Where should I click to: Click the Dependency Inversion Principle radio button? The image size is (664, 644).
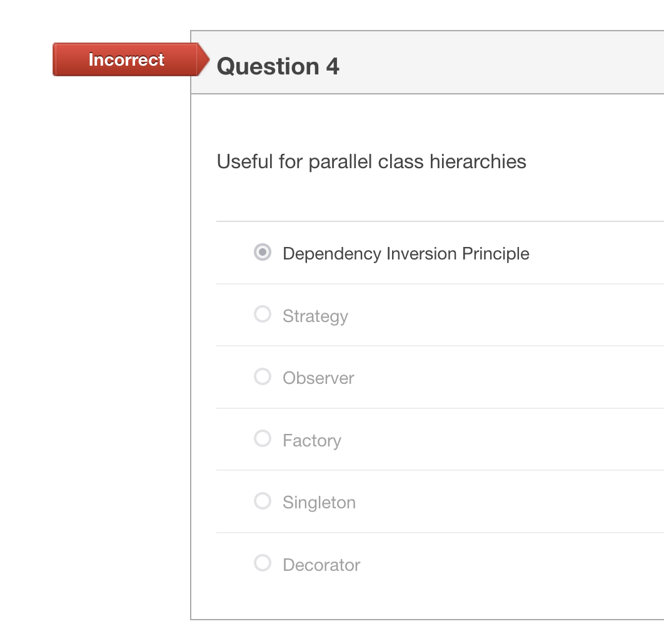[x=262, y=252]
